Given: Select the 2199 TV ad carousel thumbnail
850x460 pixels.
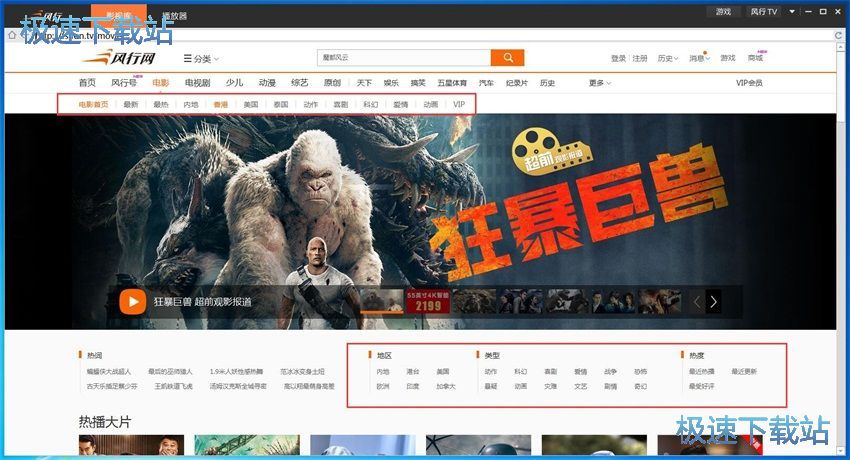Looking at the screenshot, I should click(428, 301).
